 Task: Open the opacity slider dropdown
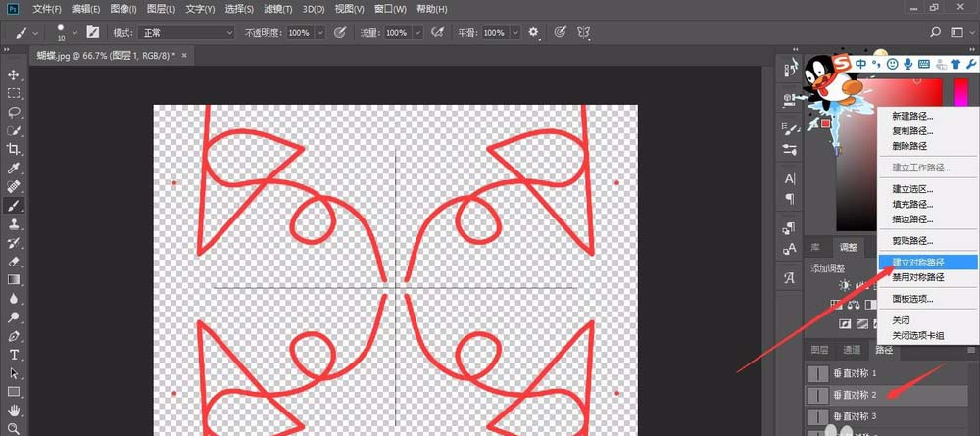pos(320,32)
